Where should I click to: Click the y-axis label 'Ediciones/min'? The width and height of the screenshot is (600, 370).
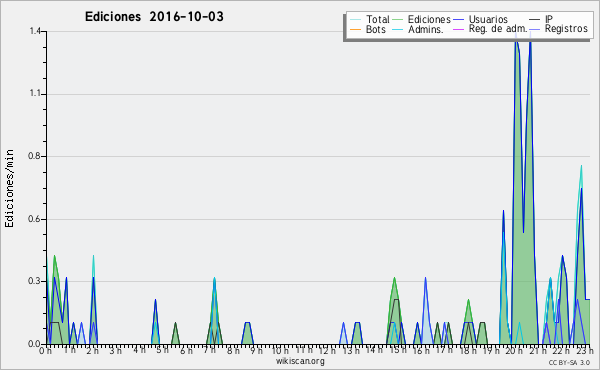click(x=9, y=188)
